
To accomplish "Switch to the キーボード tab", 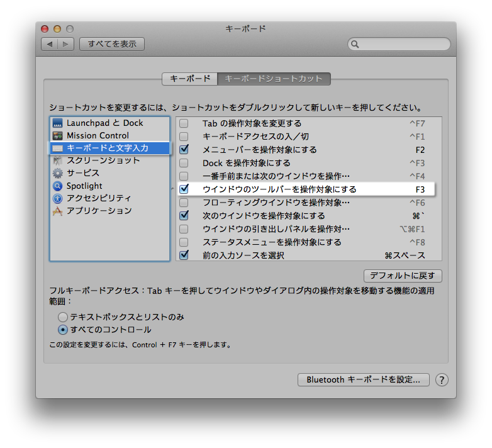I will click(190, 79).
